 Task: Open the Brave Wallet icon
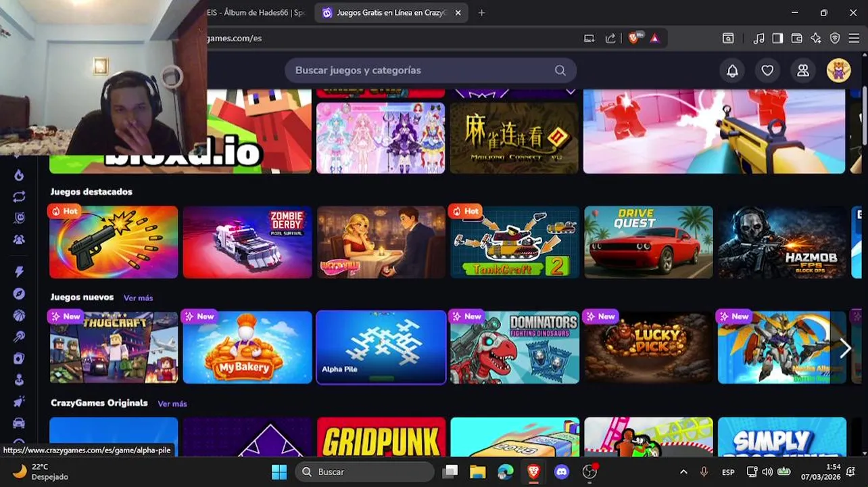796,39
